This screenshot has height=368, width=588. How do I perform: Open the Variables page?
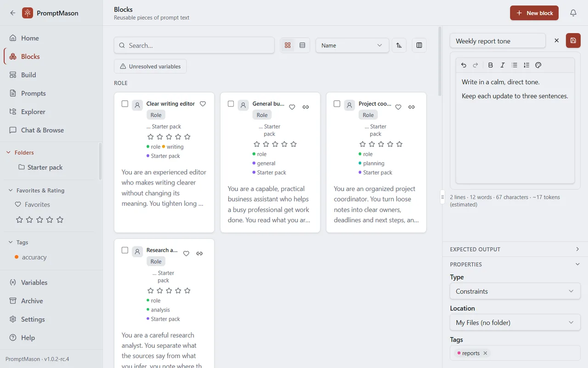51,282
